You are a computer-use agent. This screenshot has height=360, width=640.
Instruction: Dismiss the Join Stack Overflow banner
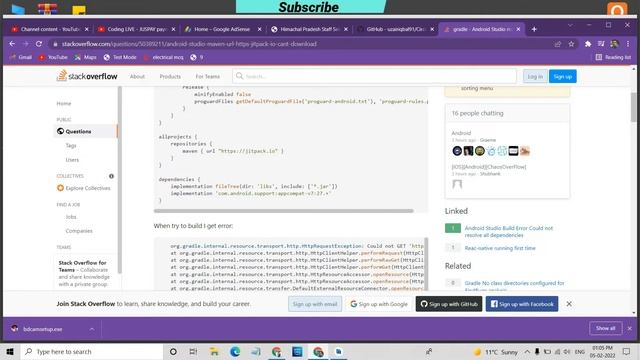point(569,304)
